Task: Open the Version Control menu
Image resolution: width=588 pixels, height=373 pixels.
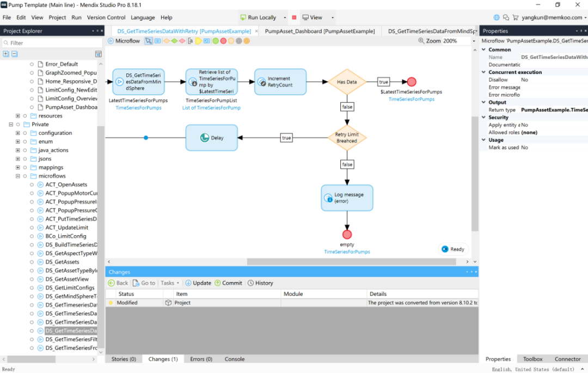Action: pyautogui.click(x=106, y=17)
